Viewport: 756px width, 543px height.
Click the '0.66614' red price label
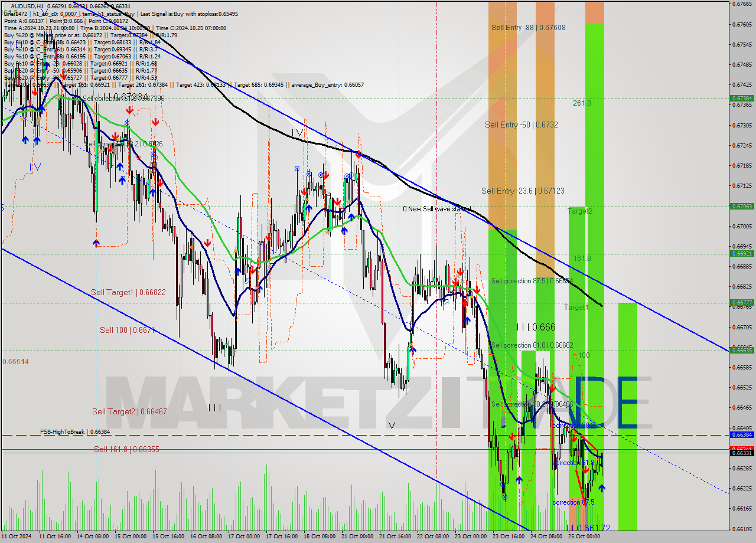(x=16, y=361)
